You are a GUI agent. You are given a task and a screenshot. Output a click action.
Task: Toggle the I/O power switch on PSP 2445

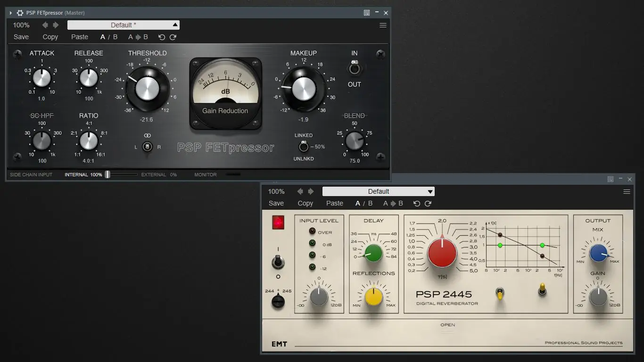click(x=278, y=262)
